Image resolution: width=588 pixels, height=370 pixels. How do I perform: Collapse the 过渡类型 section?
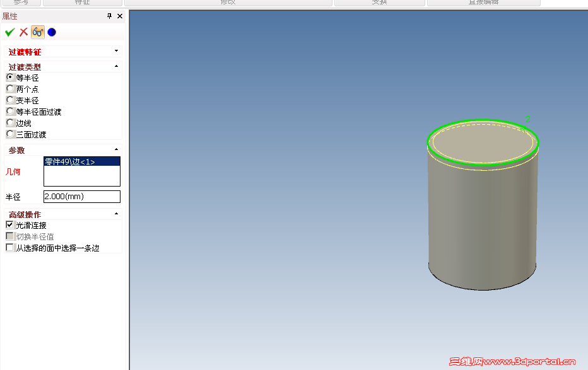click(x=116, y=66)
